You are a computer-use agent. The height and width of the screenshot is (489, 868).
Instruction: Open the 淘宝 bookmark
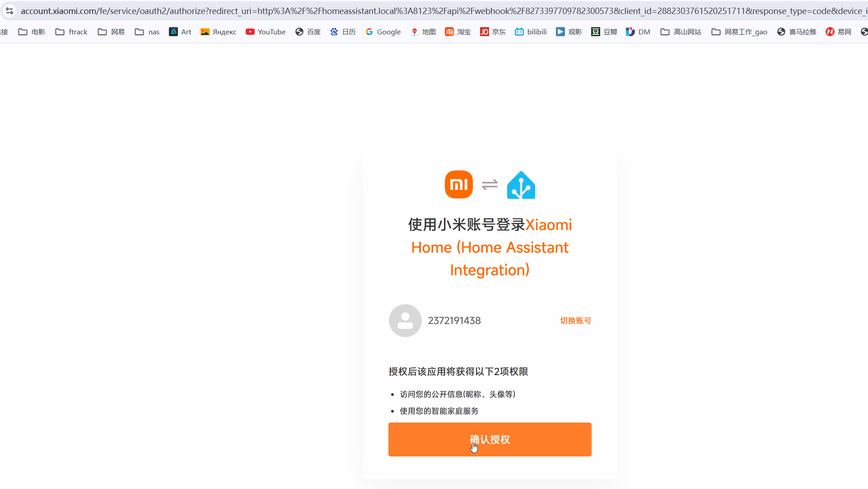coord(458,32)
